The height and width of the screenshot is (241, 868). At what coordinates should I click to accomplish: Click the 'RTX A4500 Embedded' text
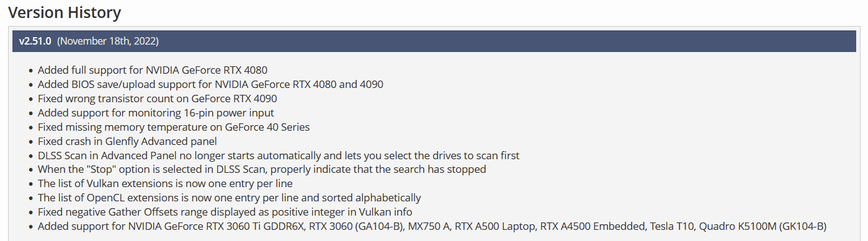(594, 226)
